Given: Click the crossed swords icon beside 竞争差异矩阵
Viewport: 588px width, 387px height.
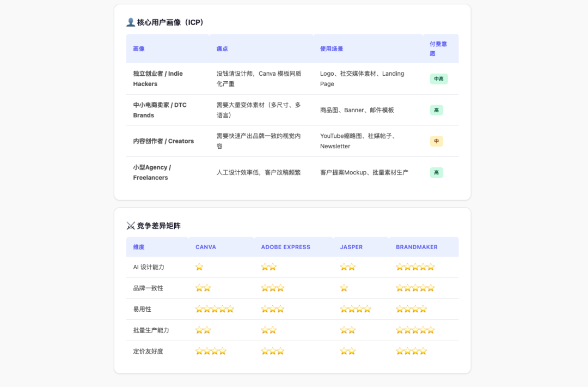Looking at the screenshot, I should [x=131, y=226].
